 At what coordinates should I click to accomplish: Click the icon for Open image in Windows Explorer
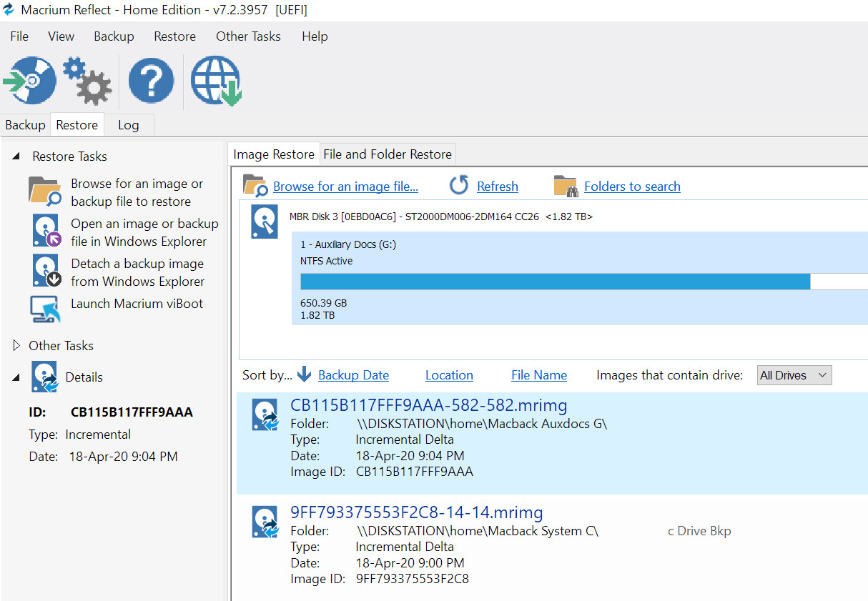click(x=47, y=232)
